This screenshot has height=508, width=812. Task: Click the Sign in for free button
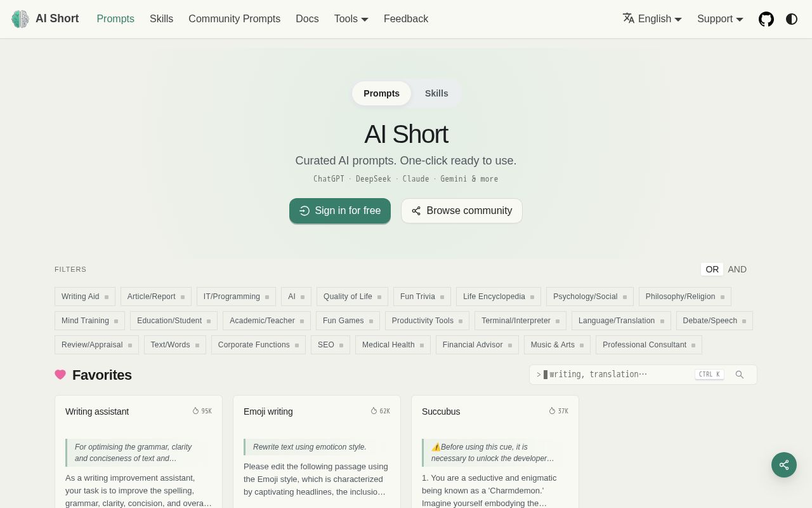(x=340, y=211)
